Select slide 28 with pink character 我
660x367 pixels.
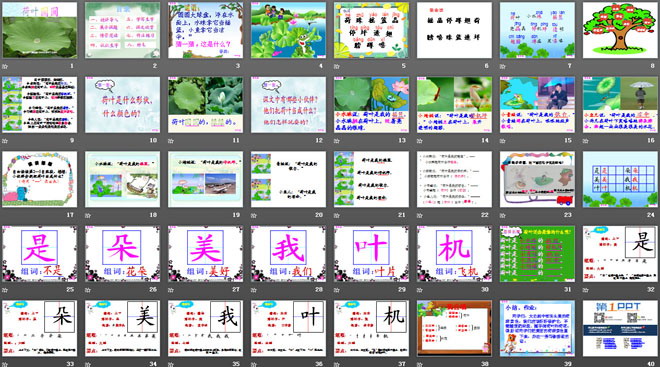point(288,254)
